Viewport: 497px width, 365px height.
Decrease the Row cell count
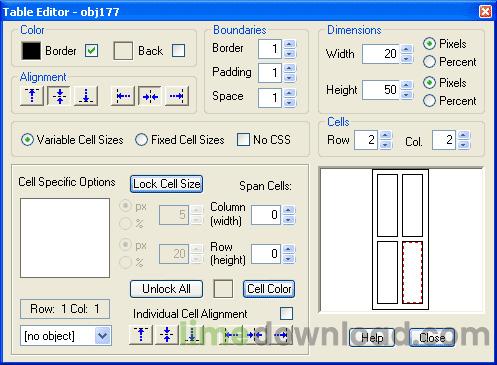tap(386, 145)
